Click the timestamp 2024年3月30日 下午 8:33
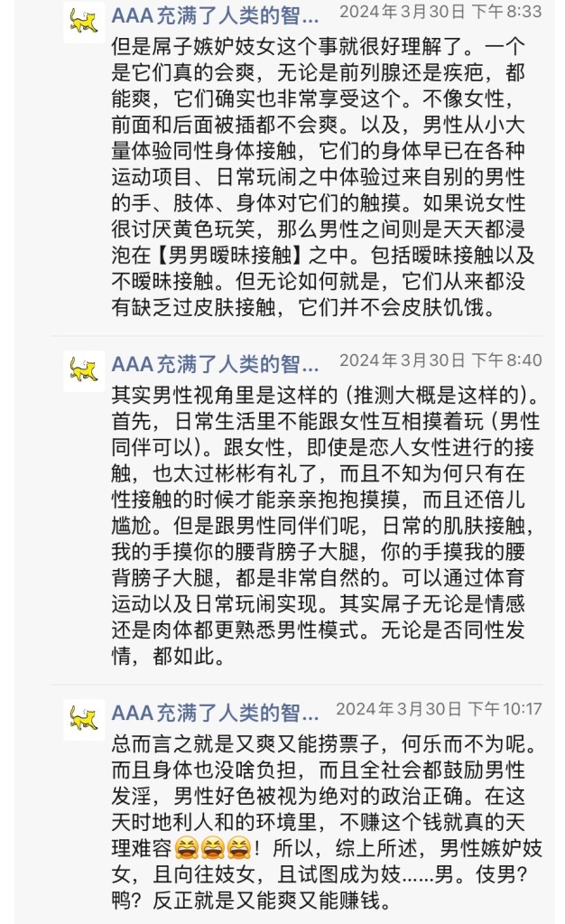Image resolution: width=565 pixels, height=924 pixels. pyautogui.click(x=440, y=12)
